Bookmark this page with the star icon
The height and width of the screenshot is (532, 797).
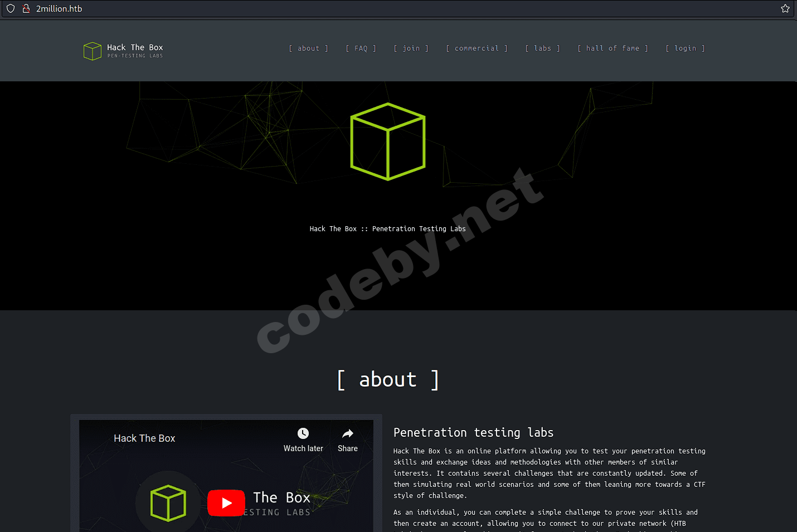(x=785, y=8)
